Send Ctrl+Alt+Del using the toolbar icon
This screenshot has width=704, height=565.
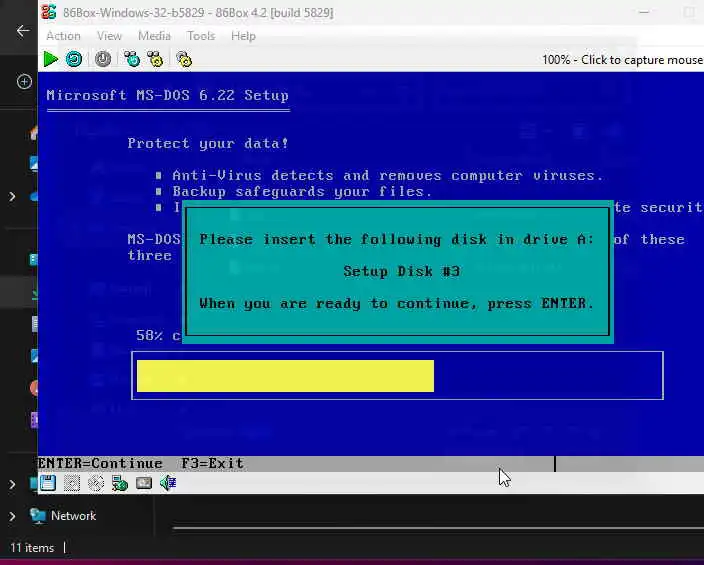pos(132,59)
